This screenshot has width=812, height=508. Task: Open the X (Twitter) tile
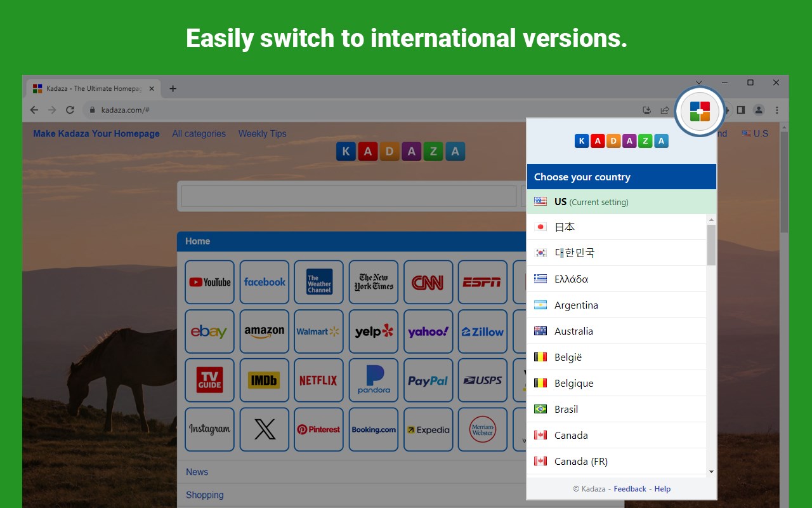264,429
